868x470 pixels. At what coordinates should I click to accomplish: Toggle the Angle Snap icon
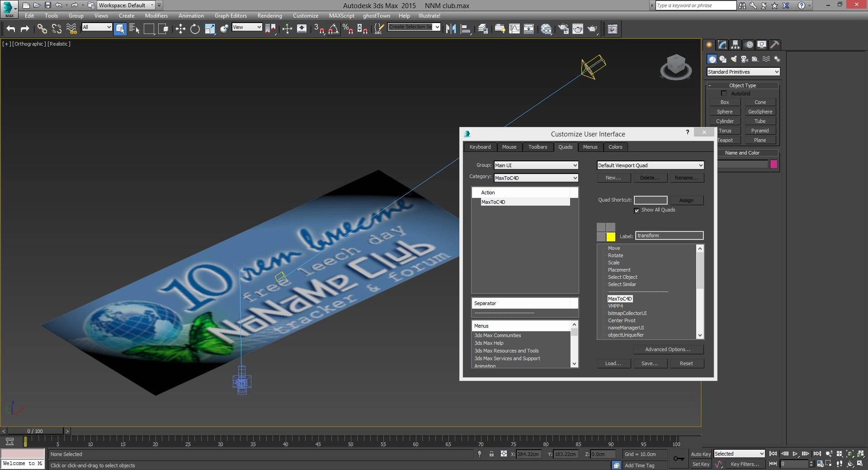tap(334, 29)
